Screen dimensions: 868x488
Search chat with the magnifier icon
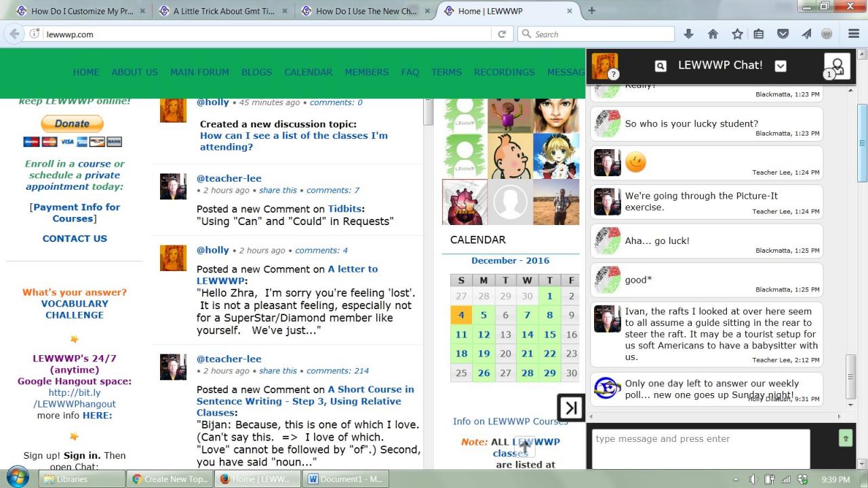click(660, 66)
